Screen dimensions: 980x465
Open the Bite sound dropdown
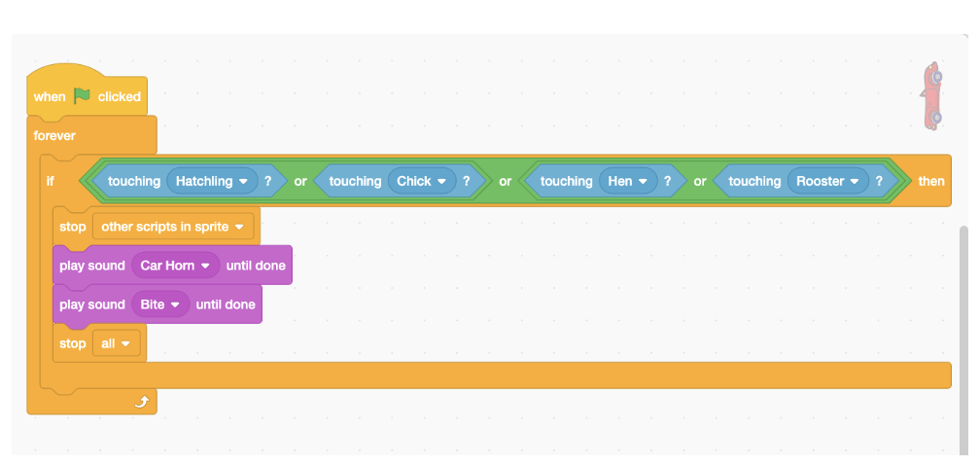coord(175,304)
